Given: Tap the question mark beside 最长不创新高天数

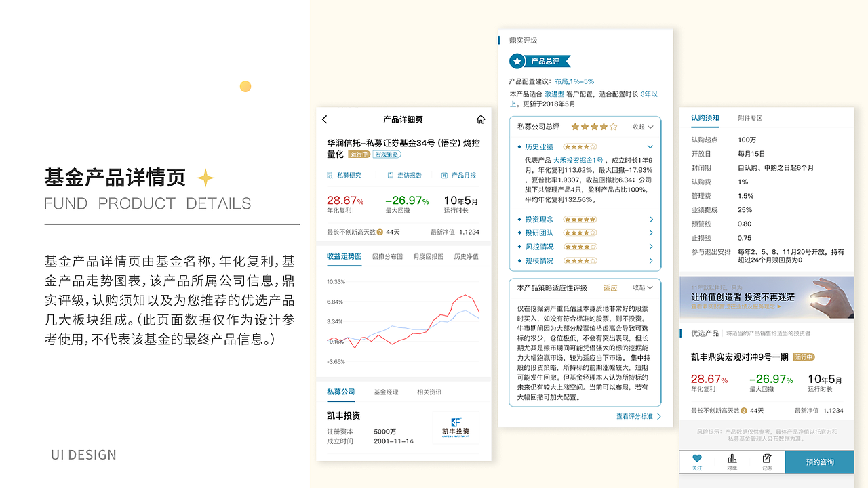Looking at the screenshot, I should (379, 232).
